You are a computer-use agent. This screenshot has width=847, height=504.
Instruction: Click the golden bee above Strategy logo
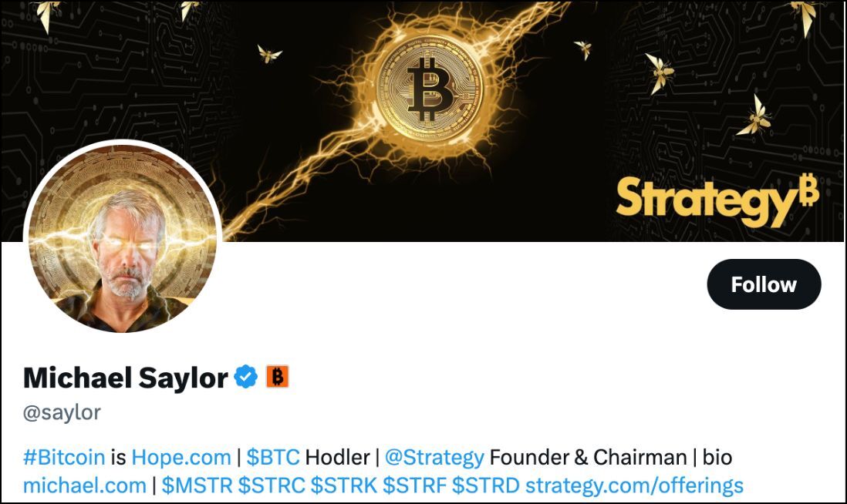point(754,116)
